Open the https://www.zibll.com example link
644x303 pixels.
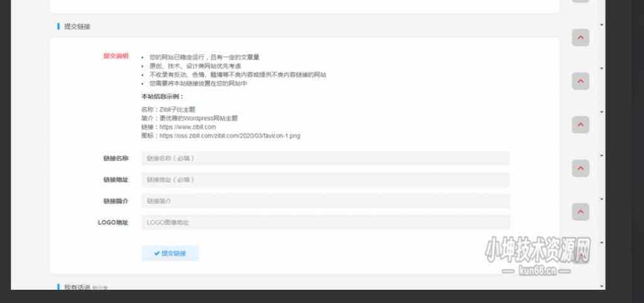[187, 127]
